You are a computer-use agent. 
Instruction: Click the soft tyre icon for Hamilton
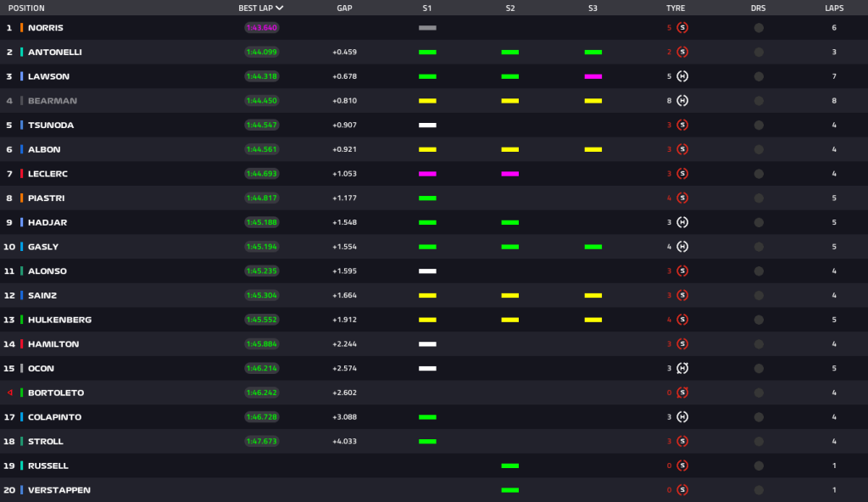point(682,344)
